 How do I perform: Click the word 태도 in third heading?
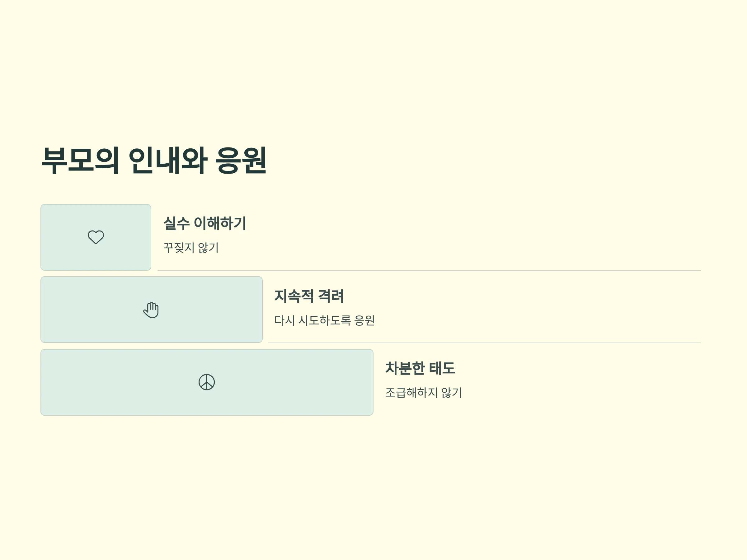pyautogui.click(x=442, y=368)
